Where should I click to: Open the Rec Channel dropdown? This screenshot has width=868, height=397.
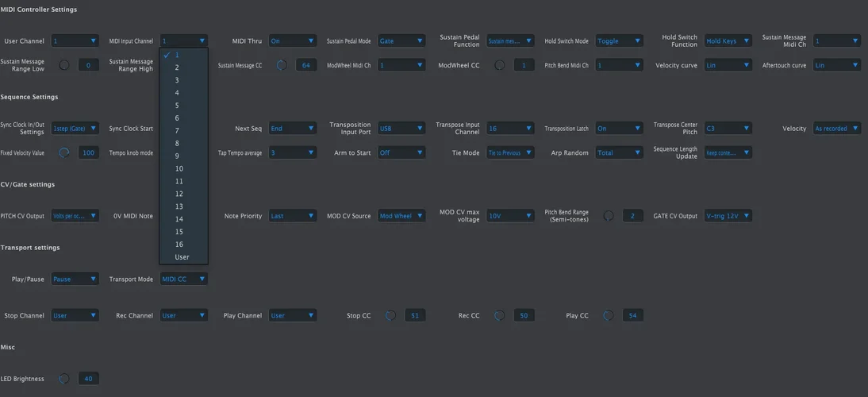point(184,315)
